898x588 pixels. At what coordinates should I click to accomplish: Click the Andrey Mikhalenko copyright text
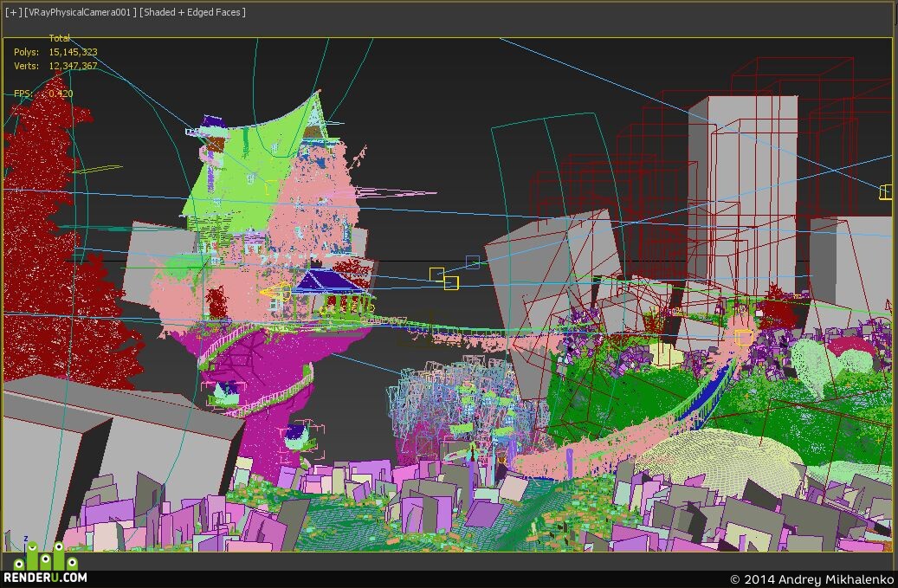coord(811,579)
